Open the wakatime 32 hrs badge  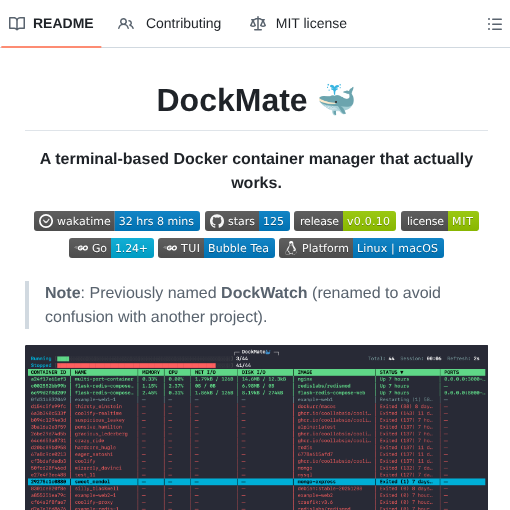coord(117,221)
